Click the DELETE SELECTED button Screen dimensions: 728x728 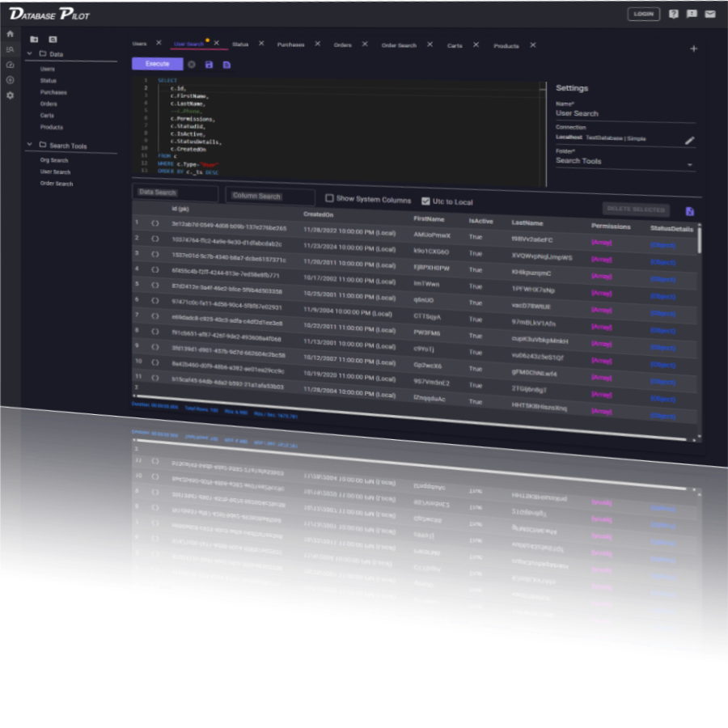click(x=636, y=210)
